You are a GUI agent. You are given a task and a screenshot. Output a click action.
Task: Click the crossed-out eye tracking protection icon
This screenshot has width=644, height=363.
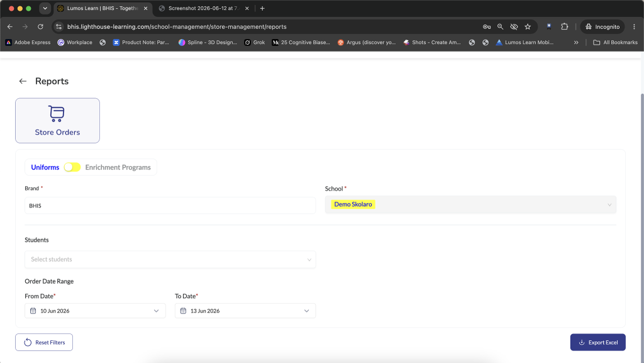click(x=514, y=26)
